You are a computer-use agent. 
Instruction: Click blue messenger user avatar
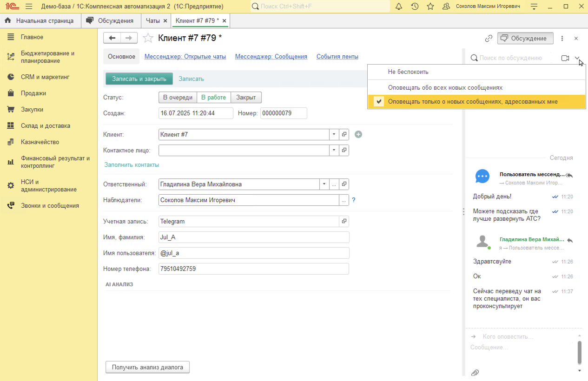click(x=482, y=177)
